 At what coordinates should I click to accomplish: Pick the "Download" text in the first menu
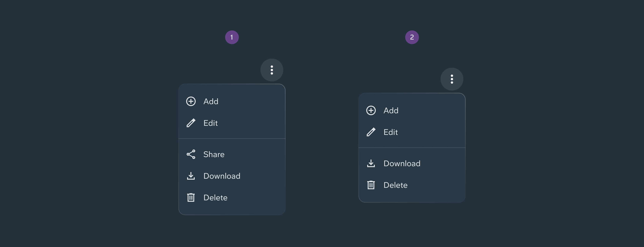[222, 176]
